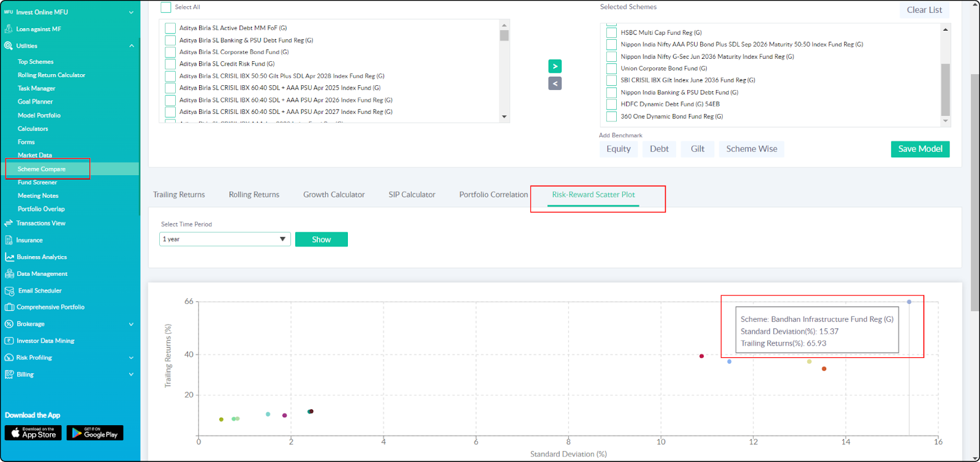The image size is (980, 462).
Task: Switch to Growth Calculator tab
Action: point(334,195)
